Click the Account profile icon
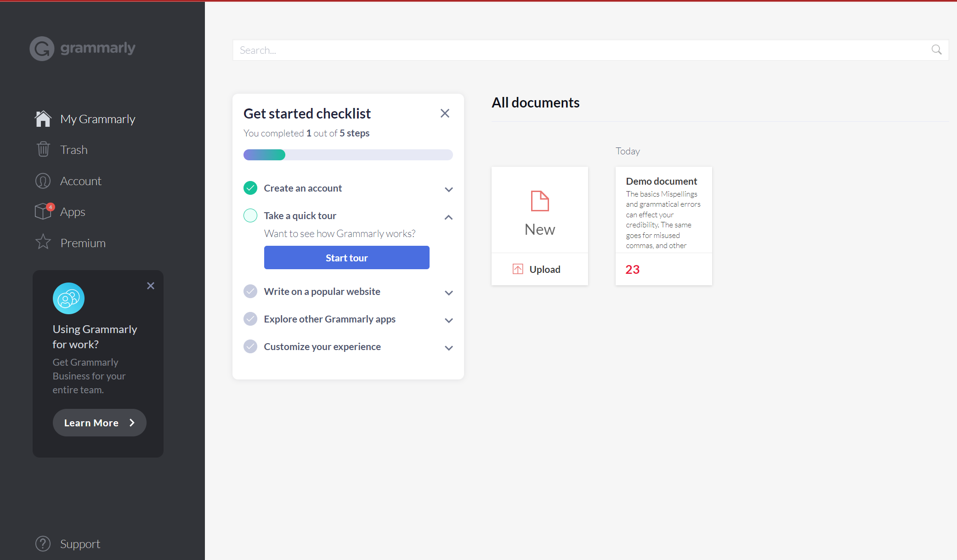This screenshot has width=957, height=560. 43,181
